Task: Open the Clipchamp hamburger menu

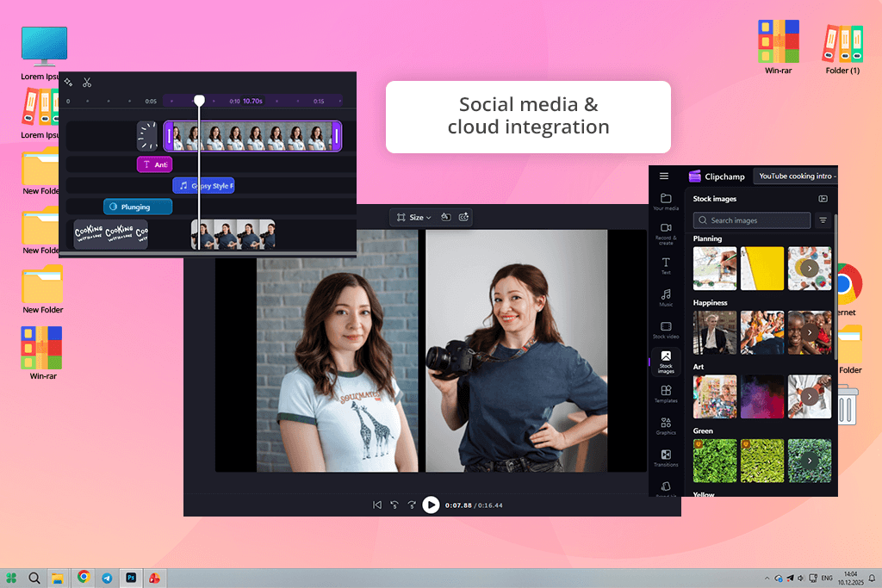Action: [x=664, y=176]
